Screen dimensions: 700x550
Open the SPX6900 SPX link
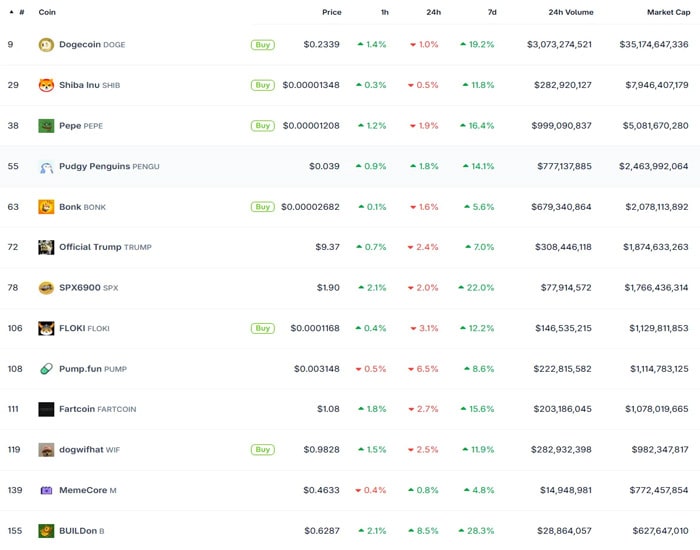coord(88,288)
